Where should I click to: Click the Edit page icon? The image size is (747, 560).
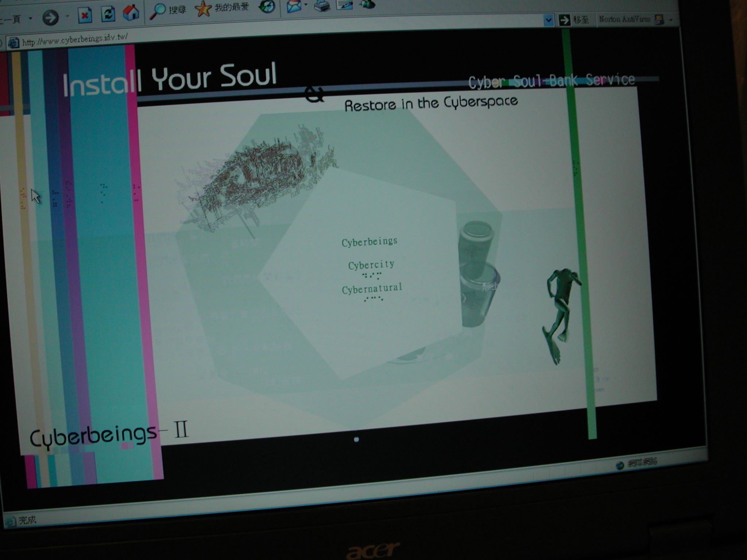pos(344,4)
